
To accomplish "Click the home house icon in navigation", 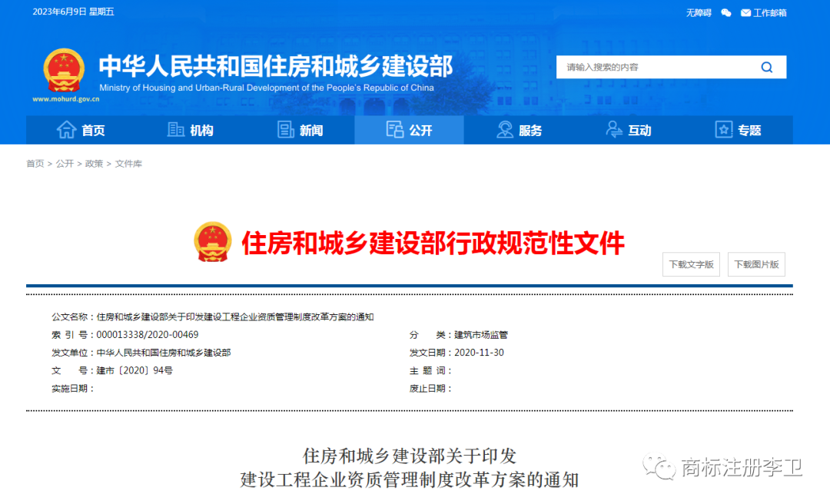I will [67, 129].
